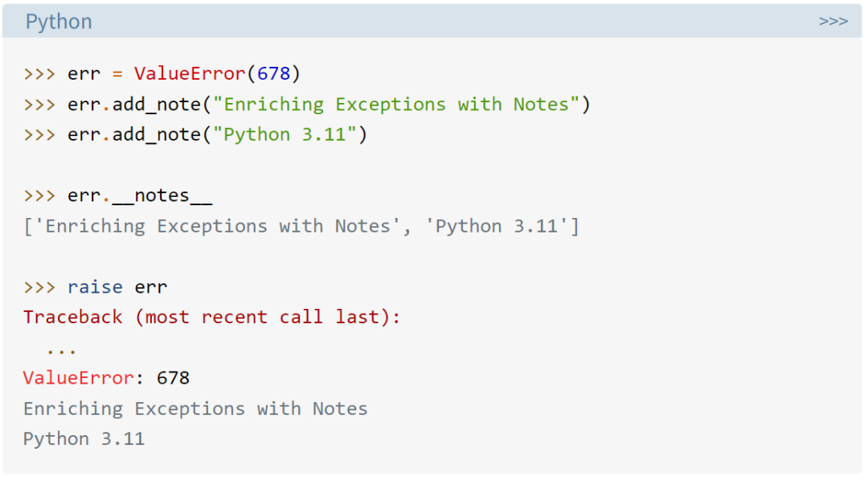Click the prompt before raise err

coord(39,287)
